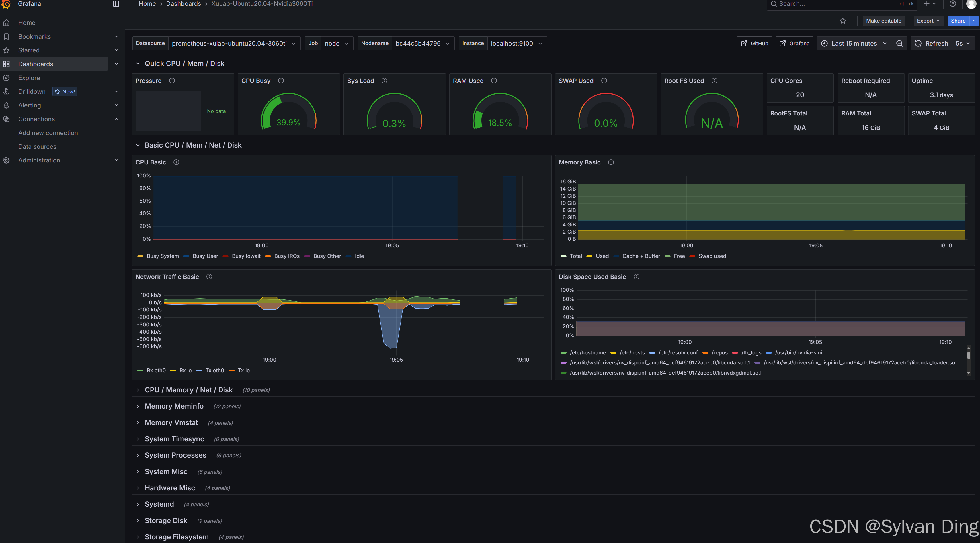Click the refresh dashboard icon

[x=918, y=43]
